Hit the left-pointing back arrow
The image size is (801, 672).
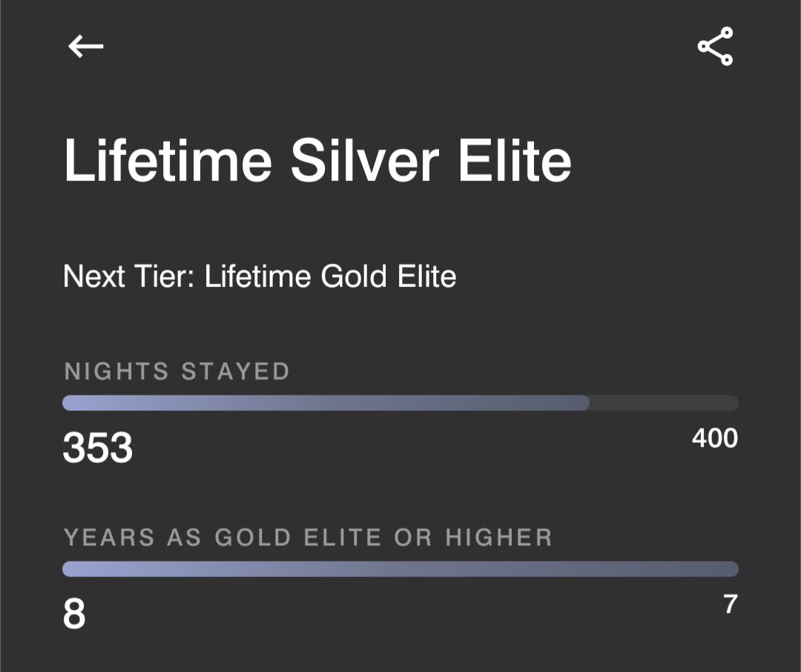(x=85, y=45)
